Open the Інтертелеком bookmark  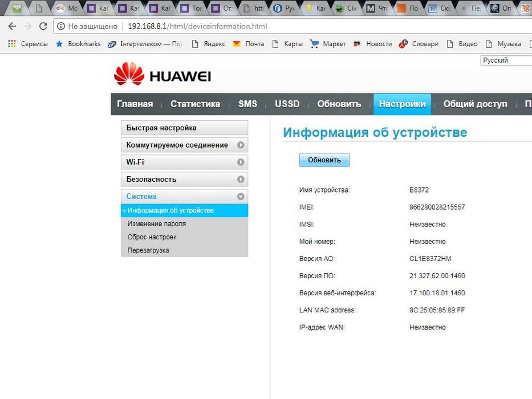click(x=145, y=44)
